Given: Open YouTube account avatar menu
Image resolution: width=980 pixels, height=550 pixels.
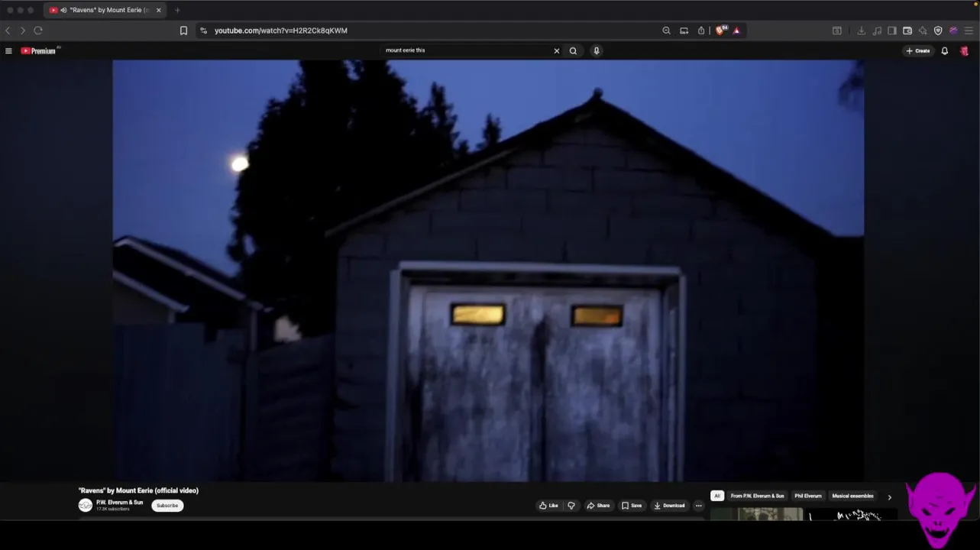Looking at the screenshot, I should coord(965,51).
